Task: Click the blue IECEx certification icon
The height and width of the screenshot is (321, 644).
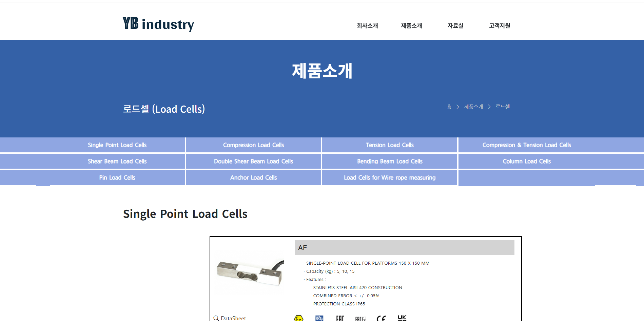Action: click(x=319, y=318)
